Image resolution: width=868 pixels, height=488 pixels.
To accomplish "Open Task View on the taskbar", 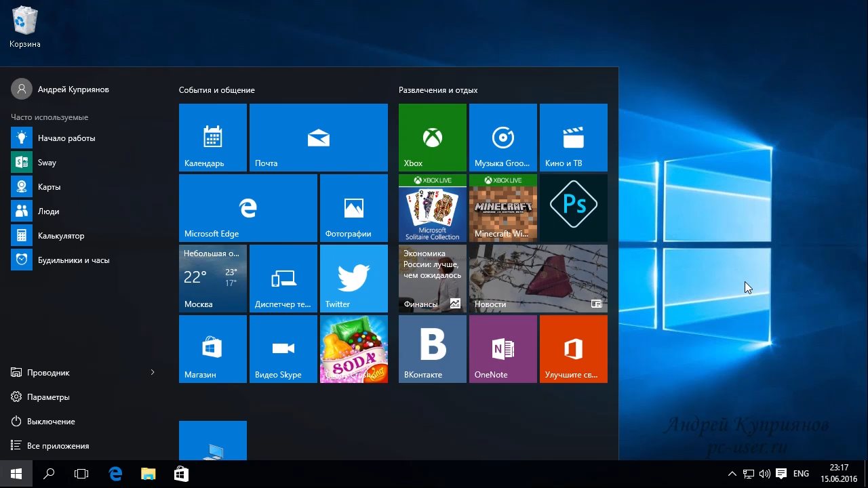I will point(81,474).
